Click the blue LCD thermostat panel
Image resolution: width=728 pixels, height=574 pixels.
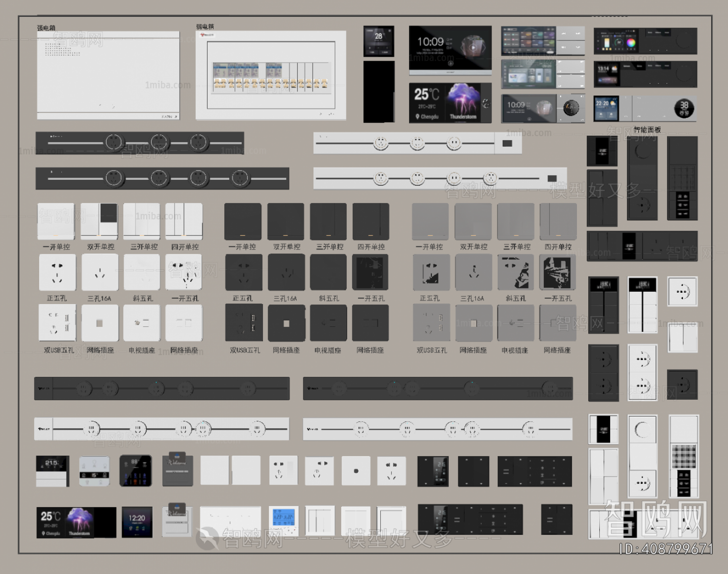pyautogui.click(x=284, y=518)
